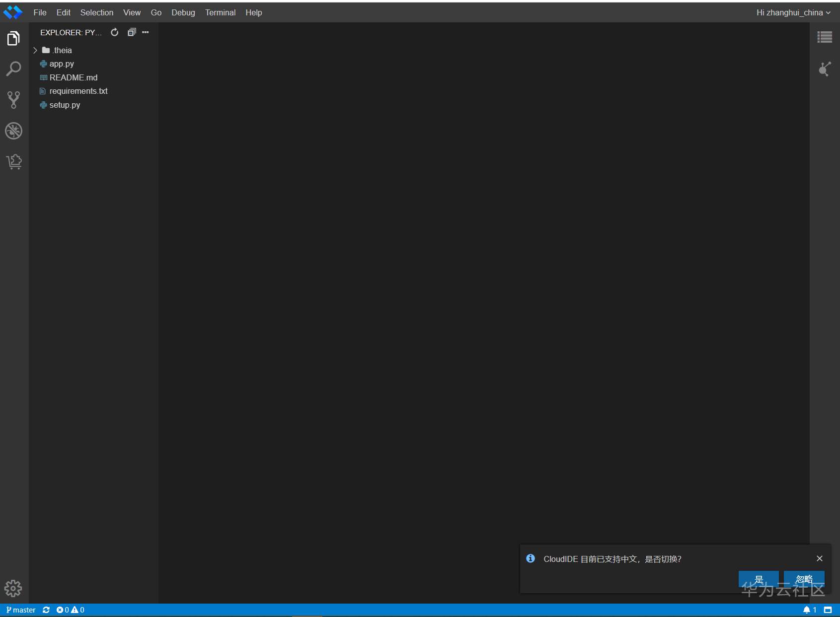This screenshot has height=617, width=840.
Task: Show the warnings count in status bar
Action: click(78, 610)
